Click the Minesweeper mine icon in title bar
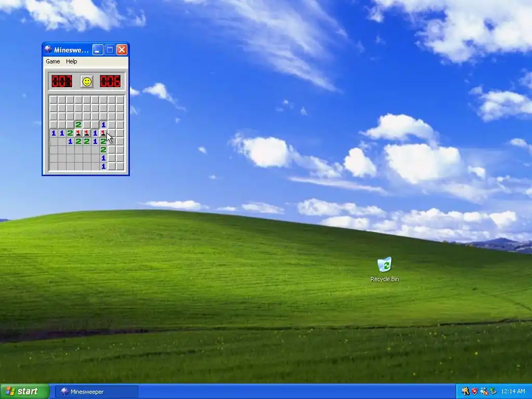 coord(48,50)
